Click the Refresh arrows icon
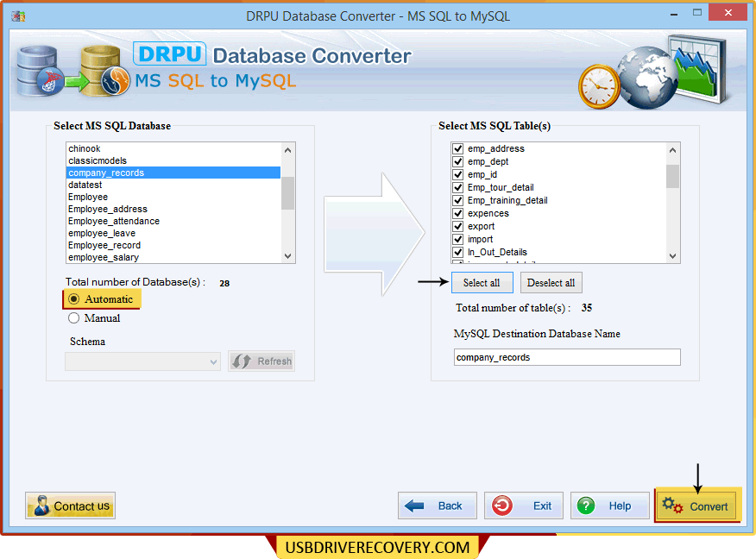Screen dimensions: 756x559 pos(241,361)
